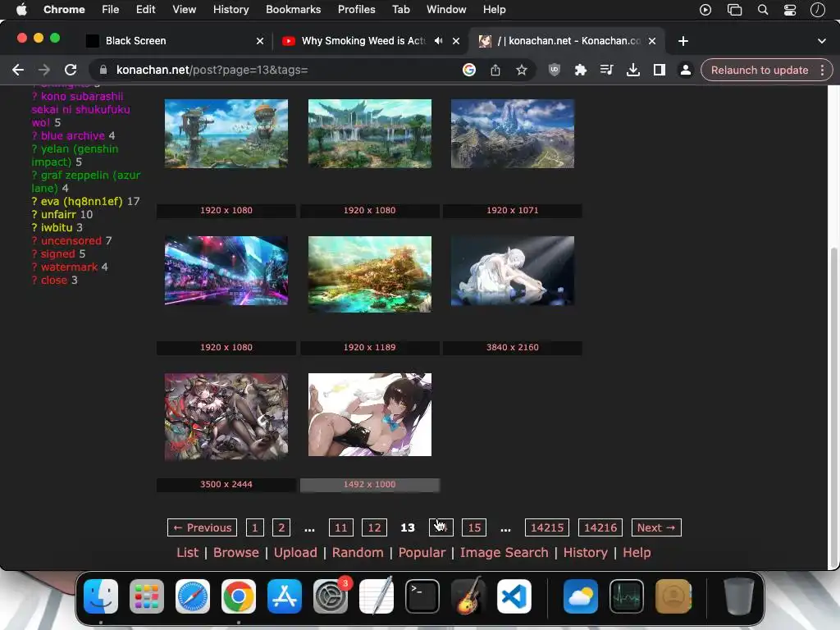Screen dimensions: 840x630
Task: Open the Bookmarks menu
Action: tap(293, 10)
